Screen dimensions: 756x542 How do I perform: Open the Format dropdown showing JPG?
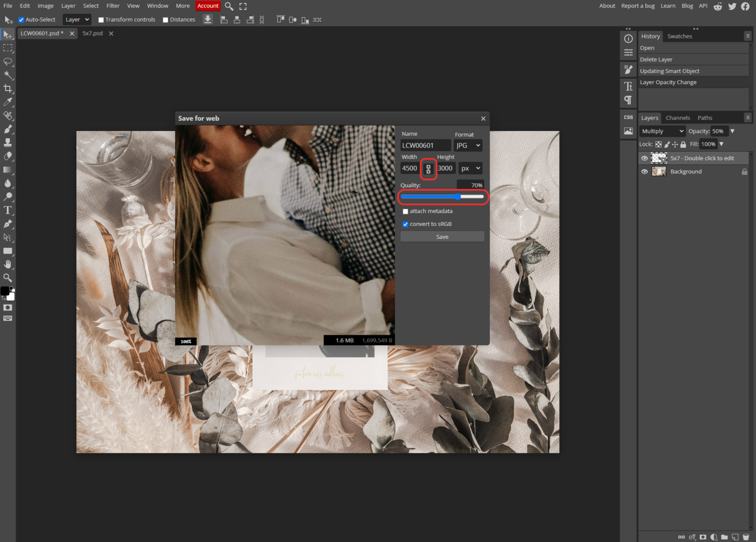pos(468,145)
